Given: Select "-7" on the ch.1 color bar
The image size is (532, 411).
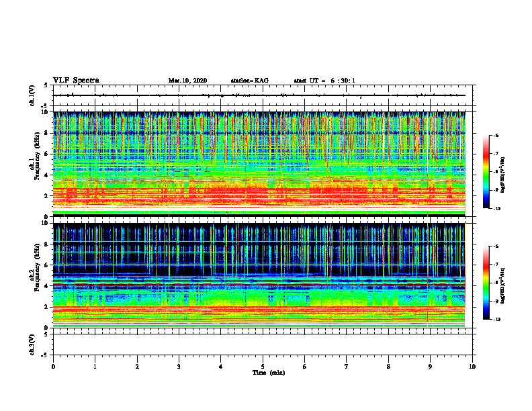Looking at the screenshot, I should (x=496, y=154).
